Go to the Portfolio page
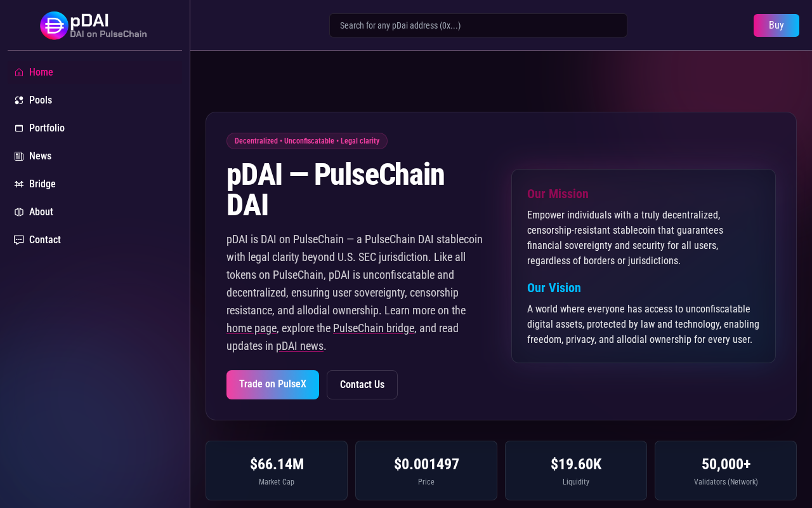The width and height of the screenshot is (812, 508). click(95, 128)
